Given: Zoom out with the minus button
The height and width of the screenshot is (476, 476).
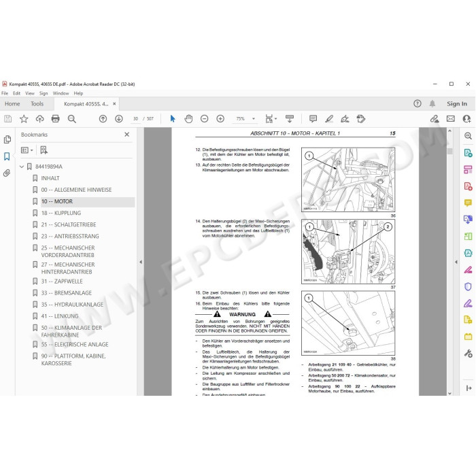Looking at the screenshot, I should pos(204,119).
